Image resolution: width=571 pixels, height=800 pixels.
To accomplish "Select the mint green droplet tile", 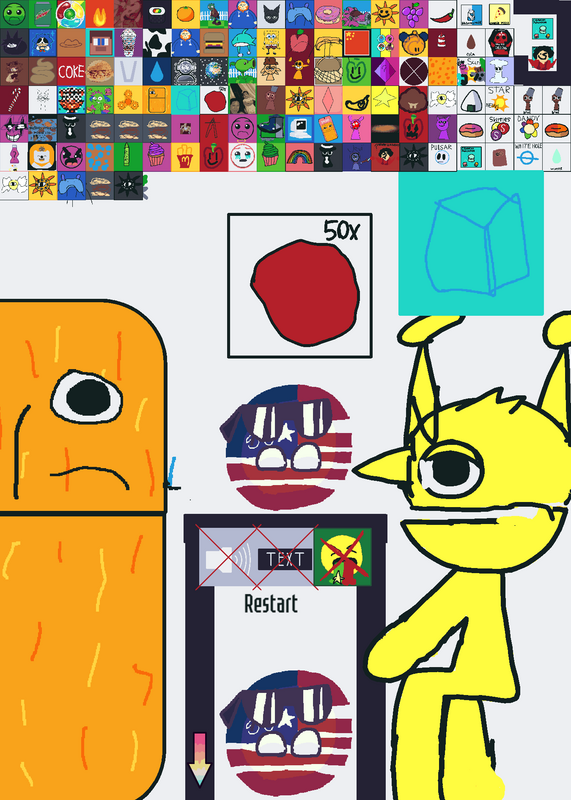I will pos(557,157).
